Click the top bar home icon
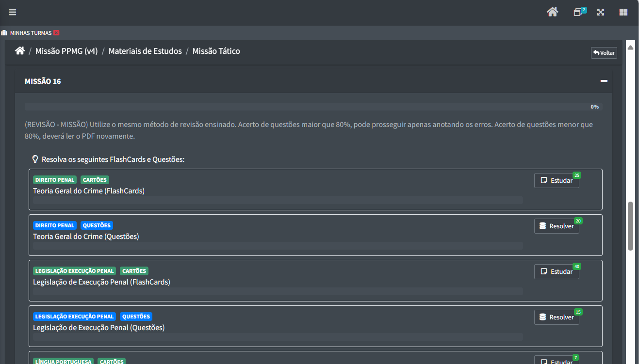Image resolution: width=639 pixels, height=364 pixels. point(552,12)
